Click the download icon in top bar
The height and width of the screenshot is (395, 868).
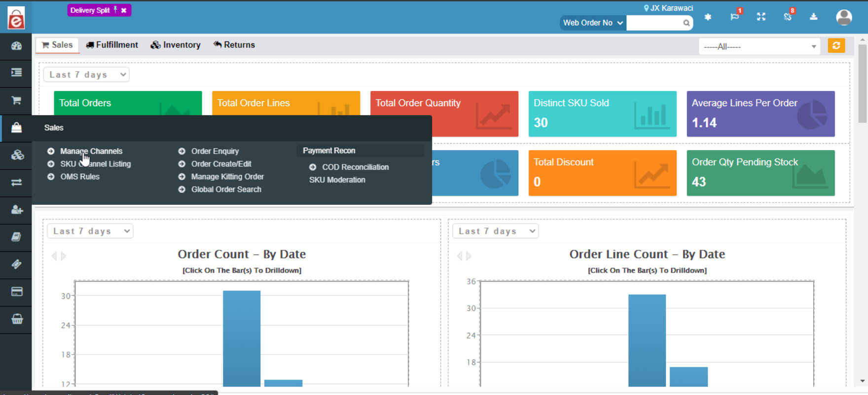[x=814, y=17]
